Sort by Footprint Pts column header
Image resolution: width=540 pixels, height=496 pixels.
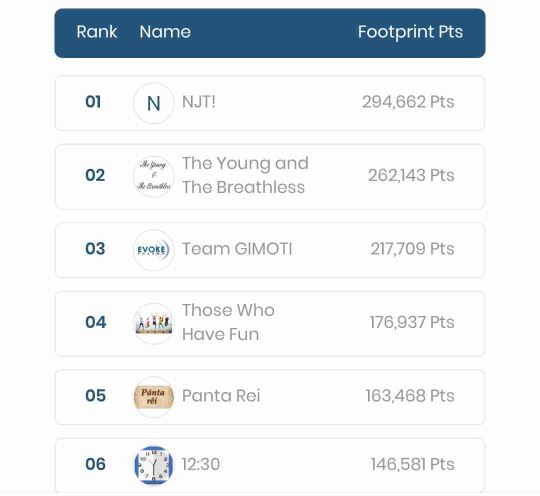click(x=410, y=32)
